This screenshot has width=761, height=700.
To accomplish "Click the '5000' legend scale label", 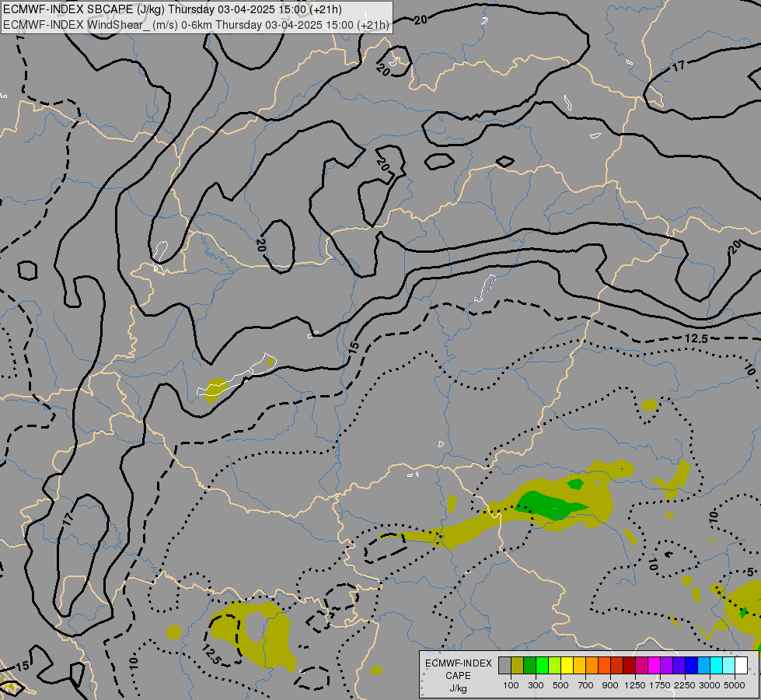I will [x=735, y=685].
